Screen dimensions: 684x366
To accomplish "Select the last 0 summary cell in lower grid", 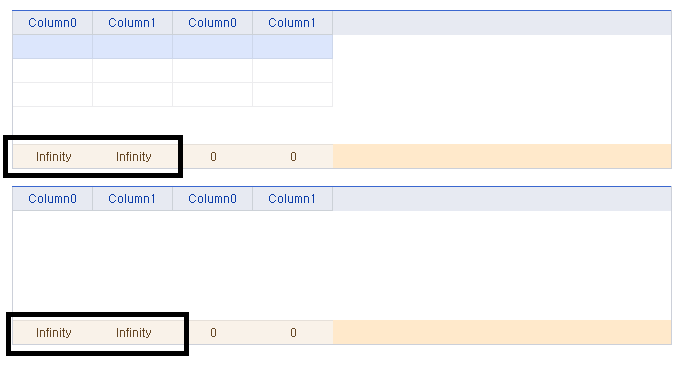I will 292,333.
